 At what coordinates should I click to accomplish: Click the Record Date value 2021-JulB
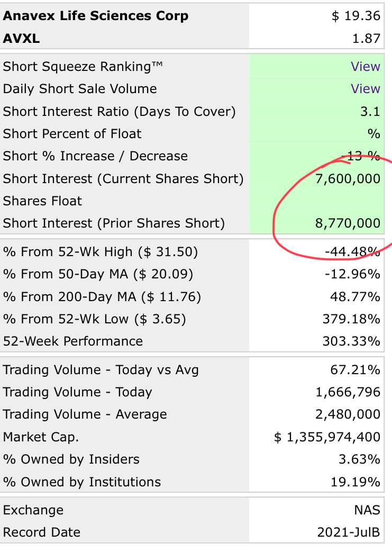tap(349, 532)
